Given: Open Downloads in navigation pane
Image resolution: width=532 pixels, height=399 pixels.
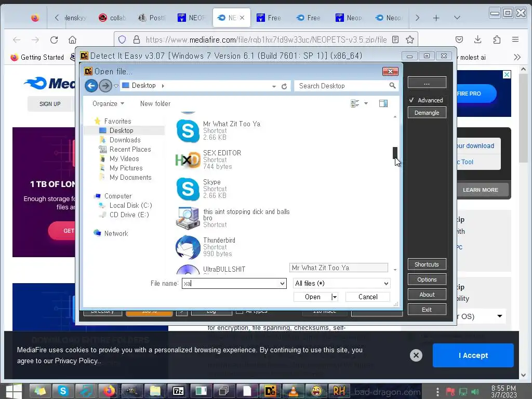Looking at the screenshot, I should [x=125, y=140].
